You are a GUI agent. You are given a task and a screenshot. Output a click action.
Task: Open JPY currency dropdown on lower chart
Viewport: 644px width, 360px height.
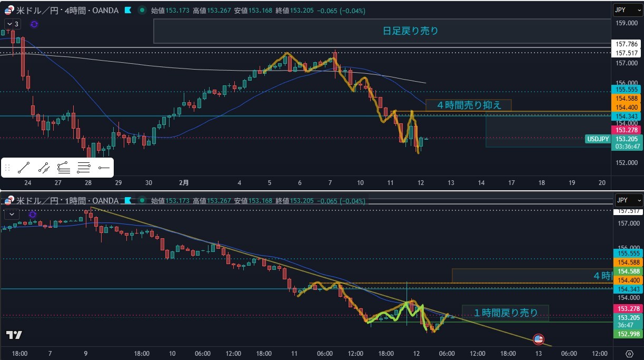point(628,200)
